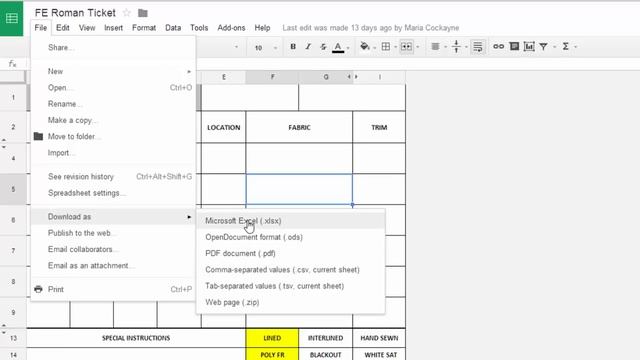Click the insert comment icon
Image resolution: width=640 pixels, height=360 pixels.
pyautogui.click(x=514, y=47)
